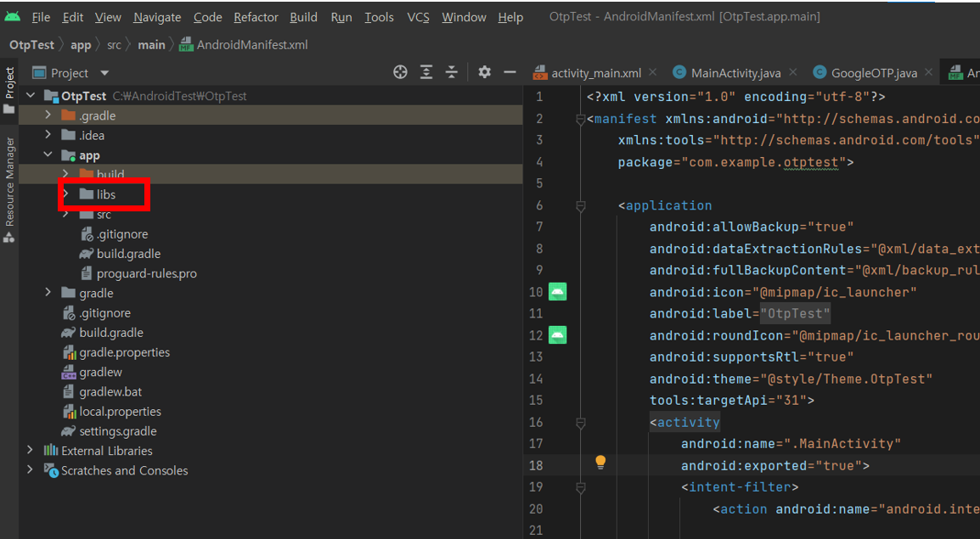Click the Collapse All icon
This screenshot has height=539, width=980.
tap(451, 72)
